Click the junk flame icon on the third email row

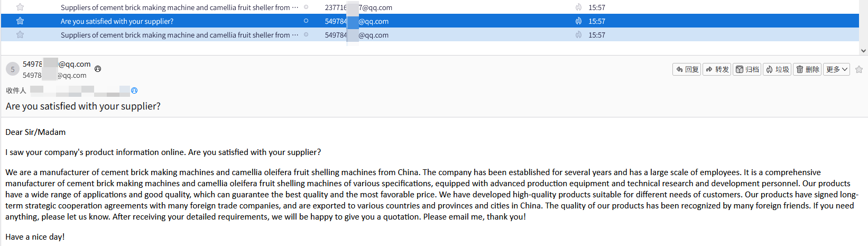tap(578, 35)
